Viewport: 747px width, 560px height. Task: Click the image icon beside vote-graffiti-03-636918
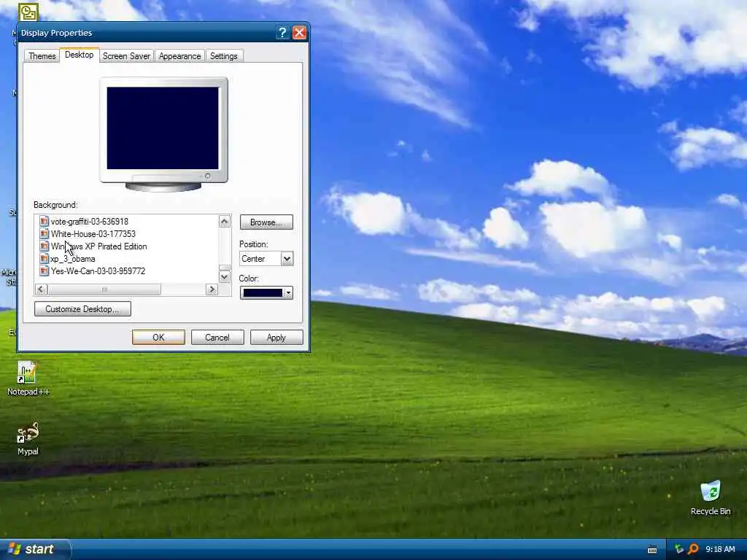[44, 222]
